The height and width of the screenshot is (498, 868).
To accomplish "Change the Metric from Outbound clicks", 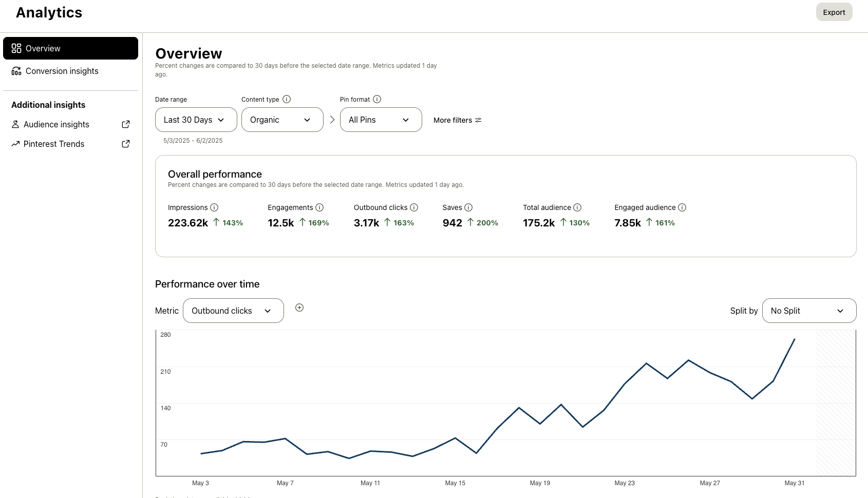I will 233,311.
